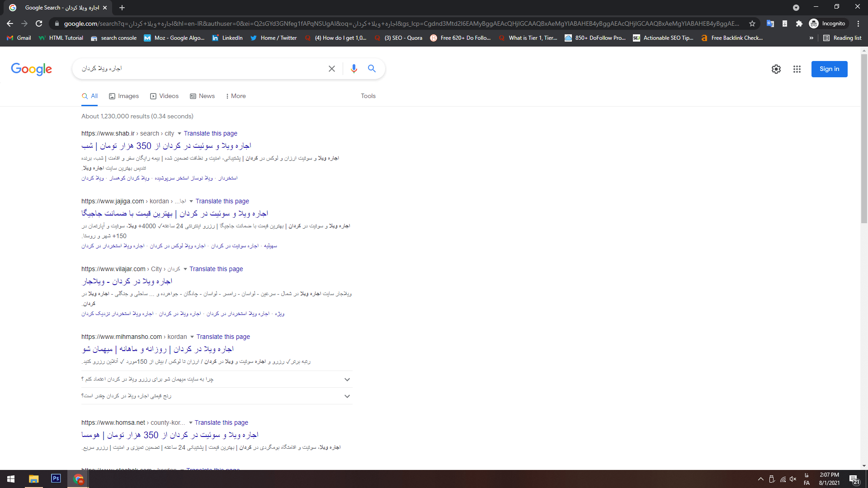
Task: Open Free Backlink Check bookmark
Action: point(732,38)
